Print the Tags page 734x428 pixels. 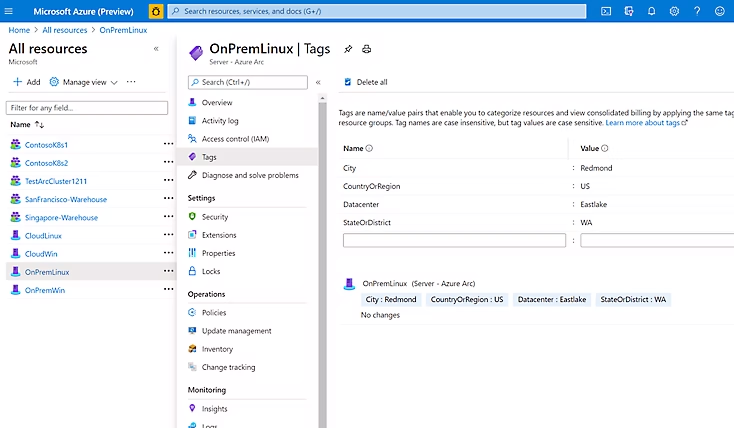[367, 49]
